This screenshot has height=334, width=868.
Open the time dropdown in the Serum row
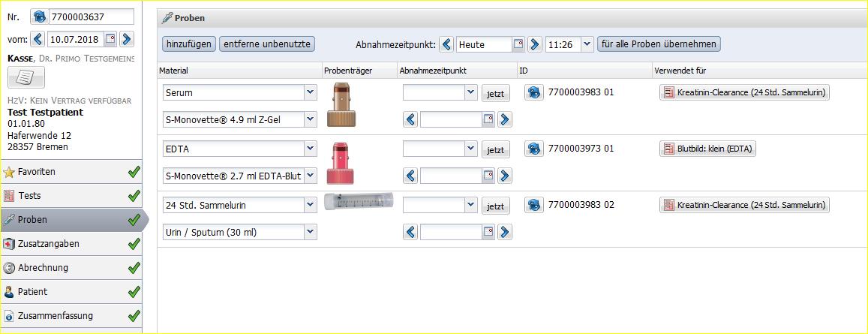[471, 92]
